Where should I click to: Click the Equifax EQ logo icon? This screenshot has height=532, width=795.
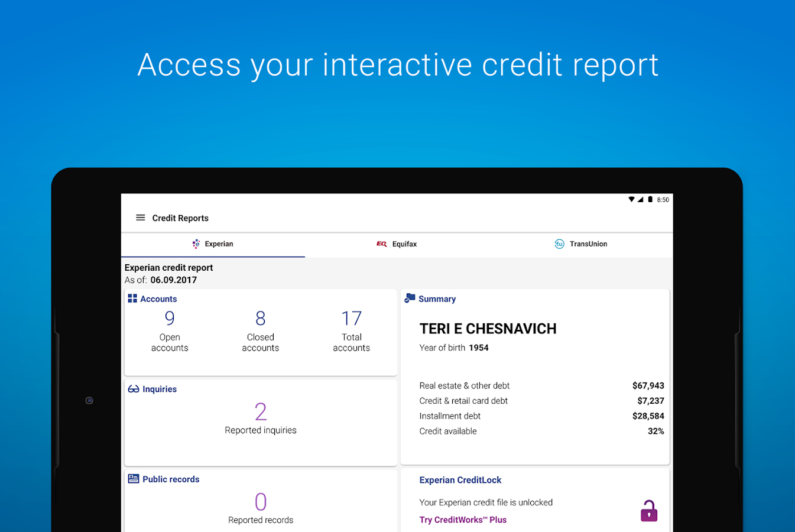click(x=382, y=244)
